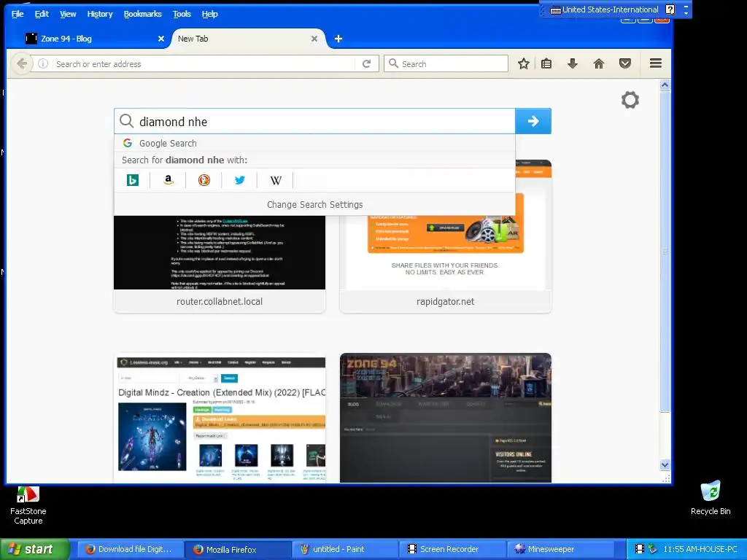Image resolution: width=747 pixels, height=560 pixels.
Task: Click the site info icon in address bar
Action: click(x=43, y=63)
